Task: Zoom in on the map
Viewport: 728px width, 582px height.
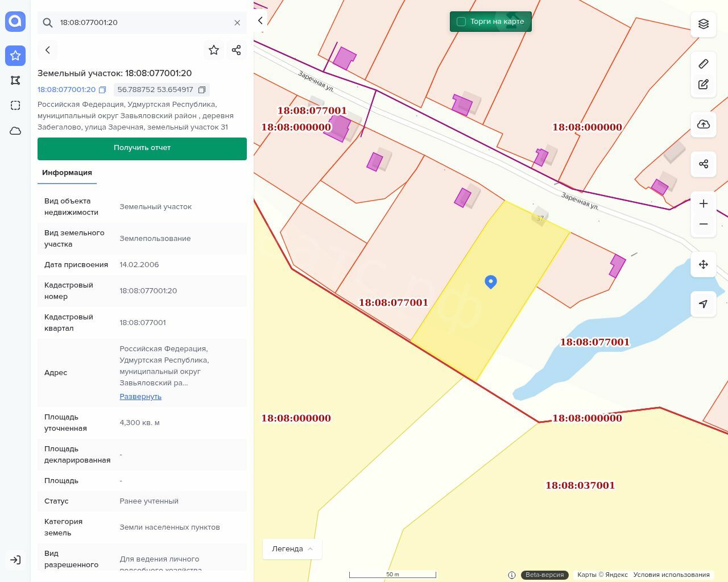Action: [704, 203]
